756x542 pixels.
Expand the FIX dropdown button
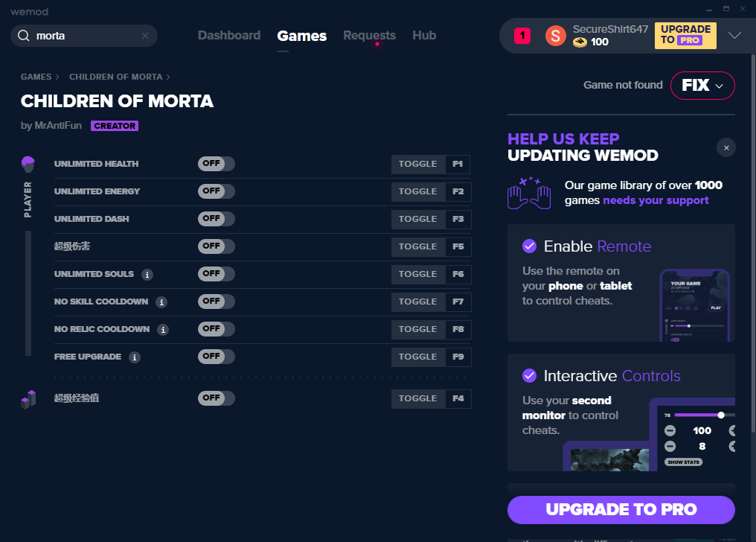702,86
